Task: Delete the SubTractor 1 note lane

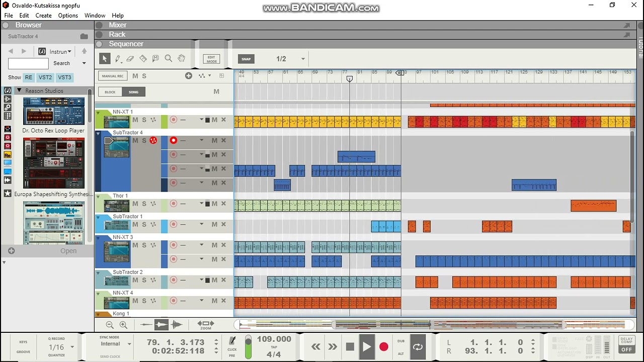Action: point(223,224)
